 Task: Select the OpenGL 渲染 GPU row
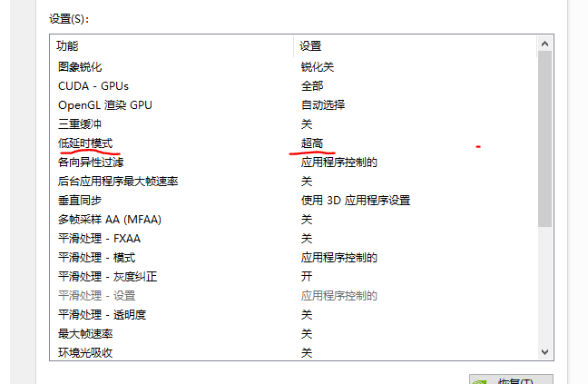105,105
